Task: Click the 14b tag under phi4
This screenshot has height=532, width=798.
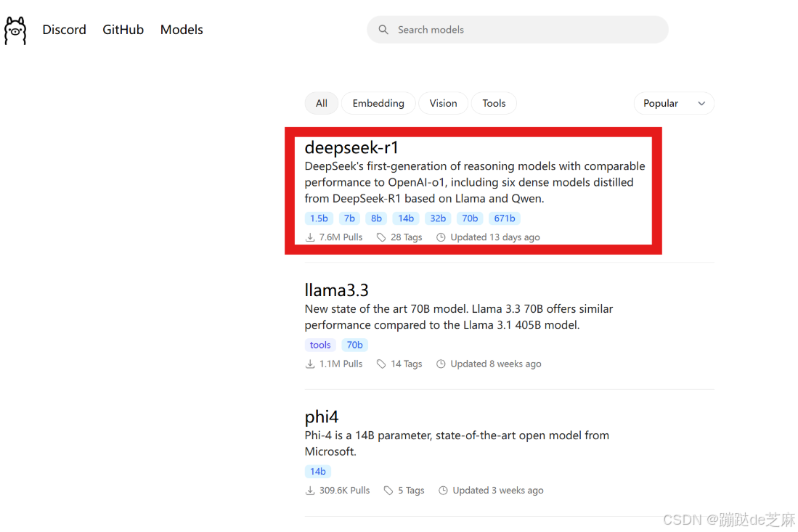Action: (317, 472)
